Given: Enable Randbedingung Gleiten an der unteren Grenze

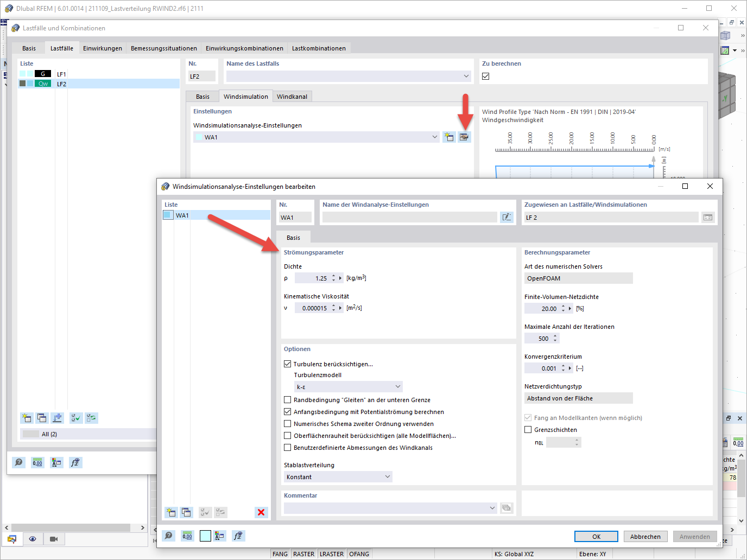Looking at the screenshot, I should (x=288, y=400).
